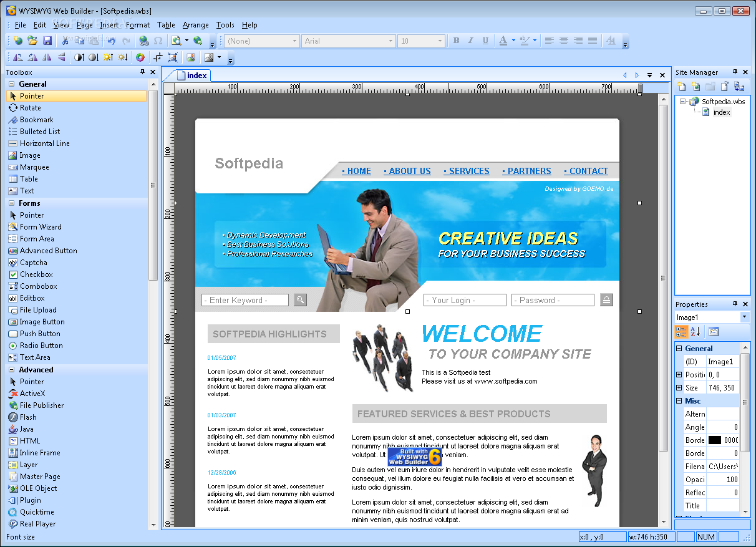This screenshot has height=547, width=756.
Task: Select the index page in Site Manager
Action: click(x=722, y=112)
